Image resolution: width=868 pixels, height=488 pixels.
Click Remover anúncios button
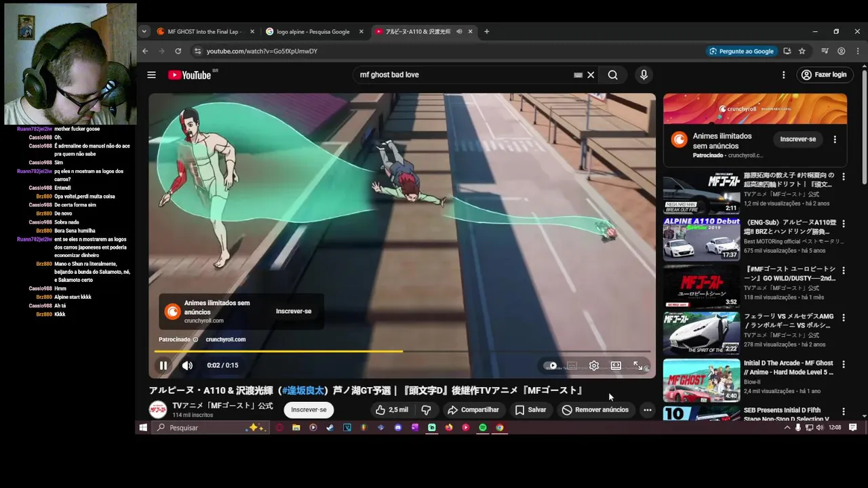pos(595,409)
